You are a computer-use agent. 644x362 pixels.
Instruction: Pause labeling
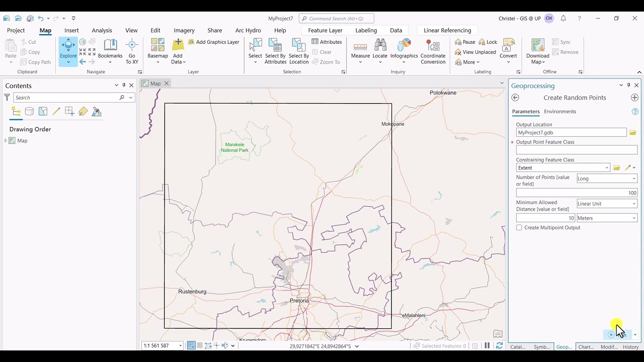click(465, 42)
